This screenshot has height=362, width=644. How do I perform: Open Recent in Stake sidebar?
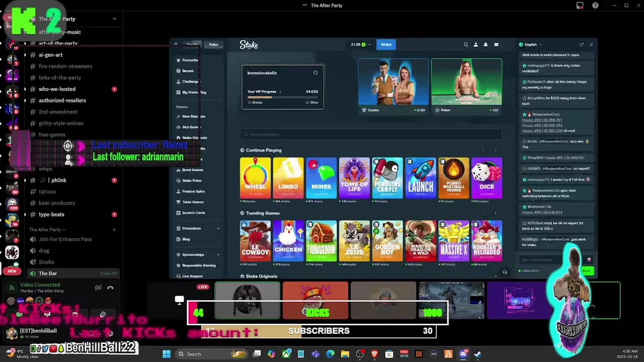click(x=185, y=71)
